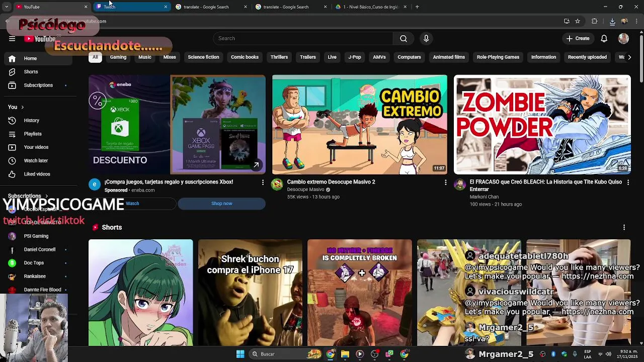Open the Daniel Coronell subscription
The height and width of the screenshot is (362, 644).
pyautogui.click(x=38, y=250)
